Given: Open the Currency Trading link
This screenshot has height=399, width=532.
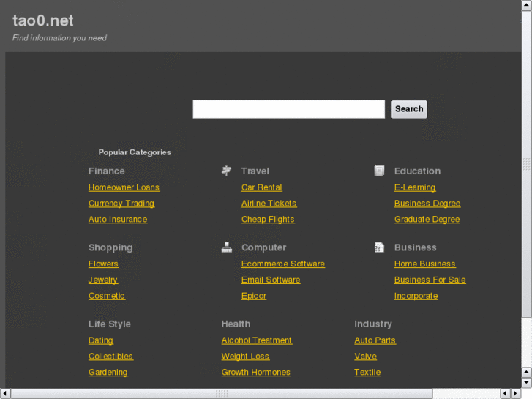Looking at the screenshot, I should pyautogui.click(x=121, y=204).
